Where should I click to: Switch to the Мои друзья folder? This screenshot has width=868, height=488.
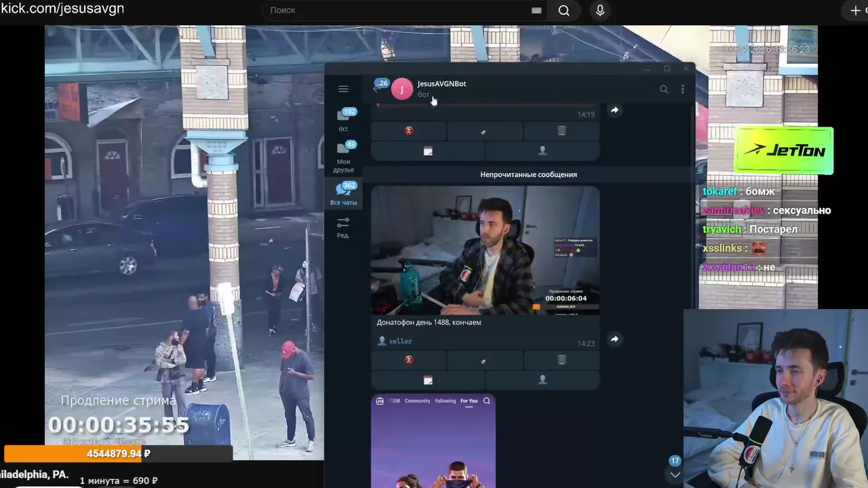pos(344,157)
